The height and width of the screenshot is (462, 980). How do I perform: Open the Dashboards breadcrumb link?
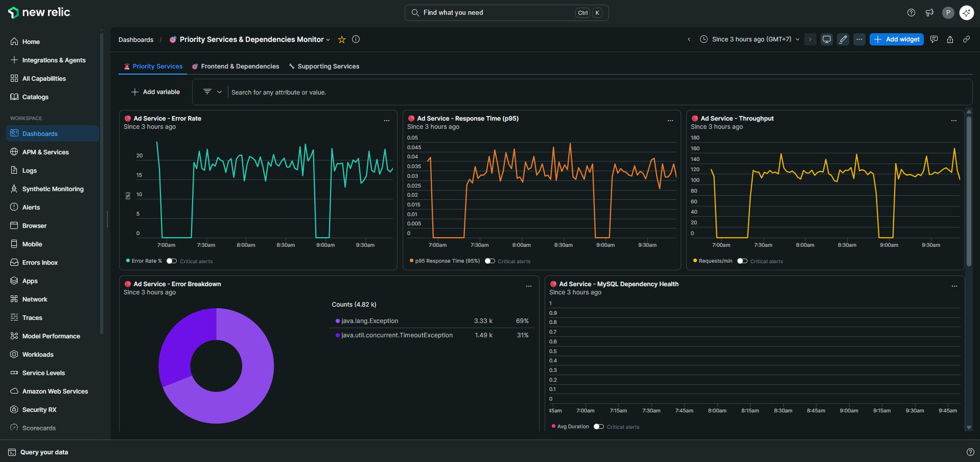(135, 39)
